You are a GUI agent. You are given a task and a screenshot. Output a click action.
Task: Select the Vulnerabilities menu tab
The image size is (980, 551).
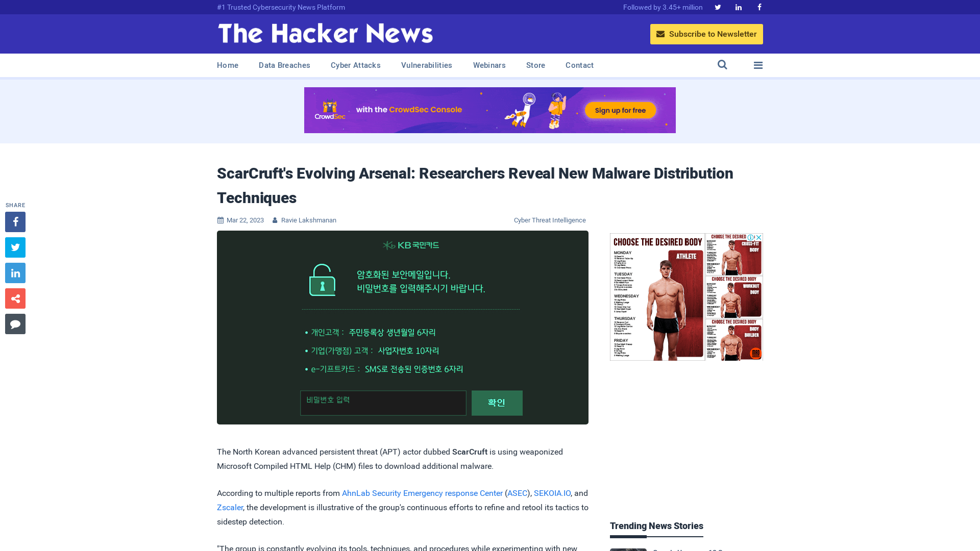[427, 65]
